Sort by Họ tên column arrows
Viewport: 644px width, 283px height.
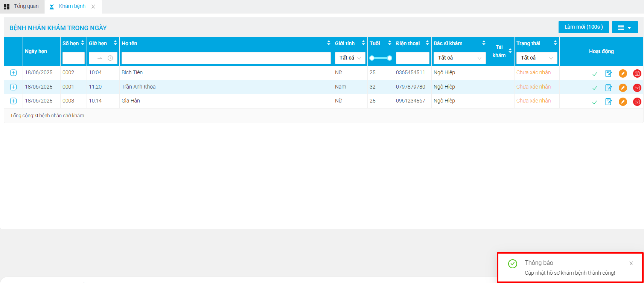click(329, 43)
